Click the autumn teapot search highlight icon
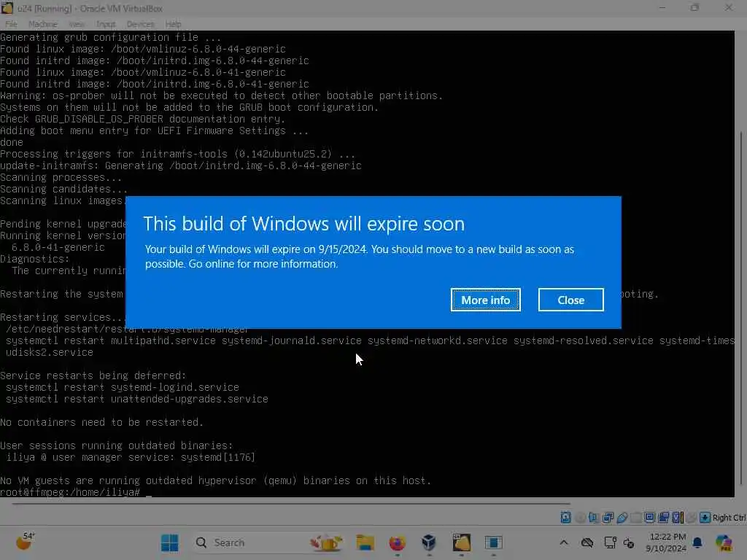 [326, 542]
